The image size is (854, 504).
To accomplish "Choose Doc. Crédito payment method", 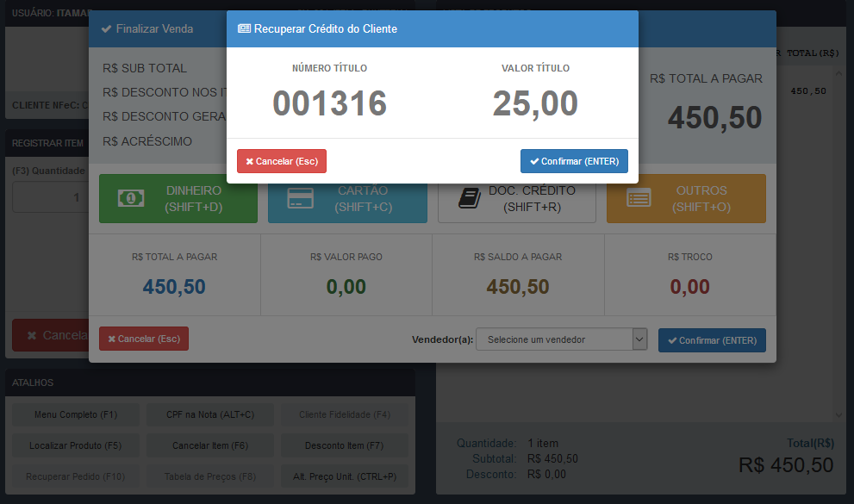I will tap(517, 199).
